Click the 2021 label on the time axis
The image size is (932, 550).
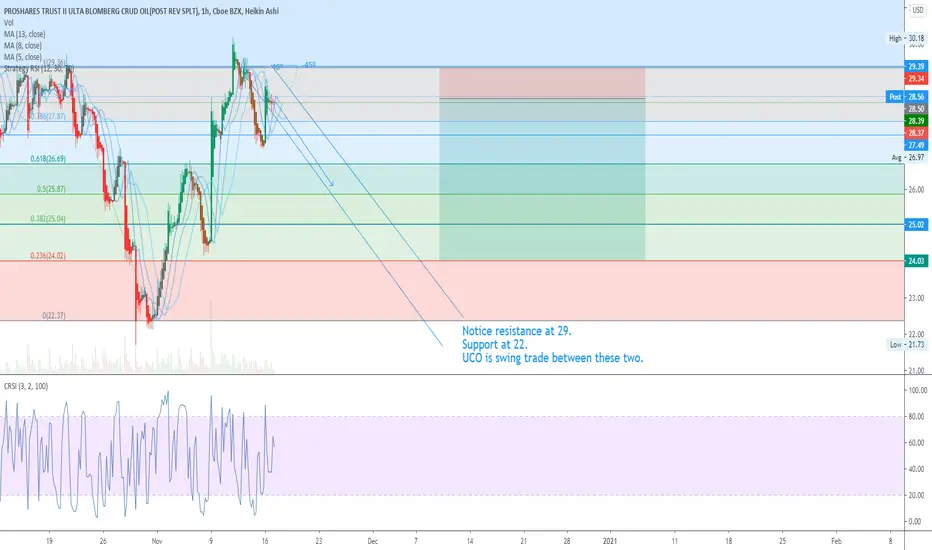click(x=610, y=541)
